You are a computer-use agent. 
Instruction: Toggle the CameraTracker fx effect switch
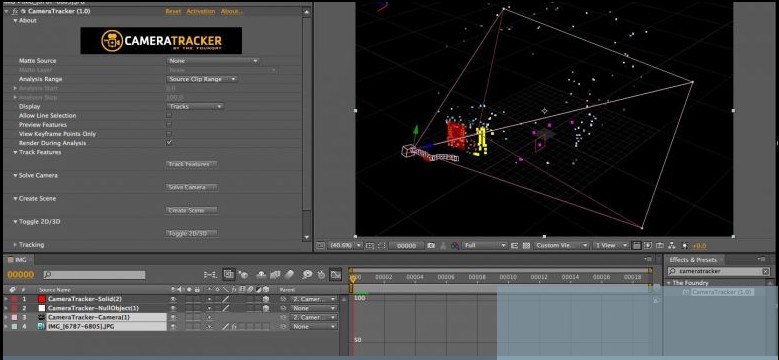click(x=16, y=11)
